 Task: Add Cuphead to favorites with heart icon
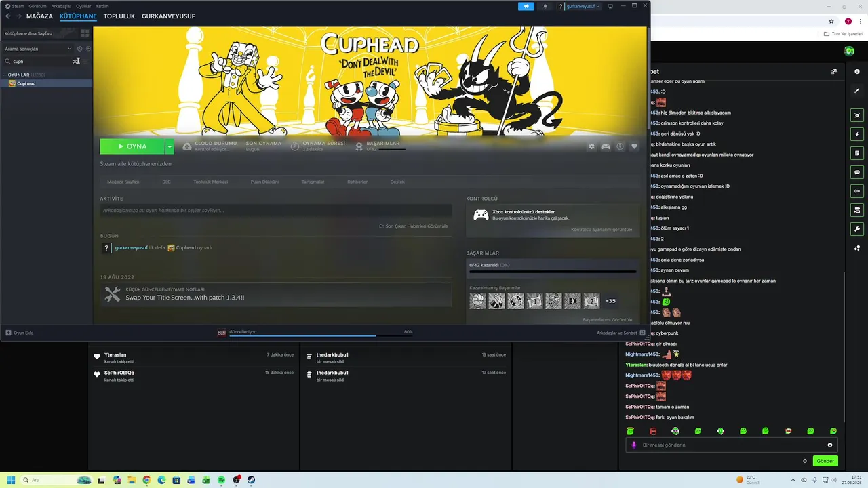(x=634, y=146)
